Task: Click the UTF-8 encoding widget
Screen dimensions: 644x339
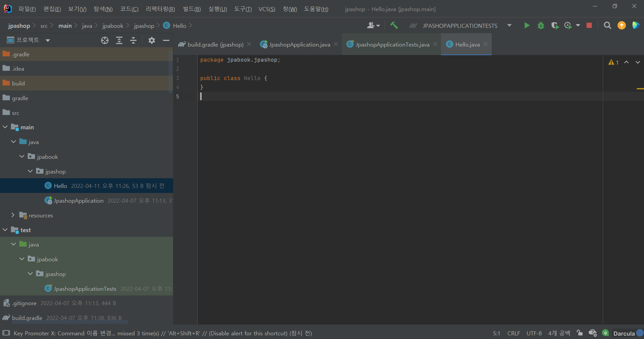Action: click(x=534, y=333)
